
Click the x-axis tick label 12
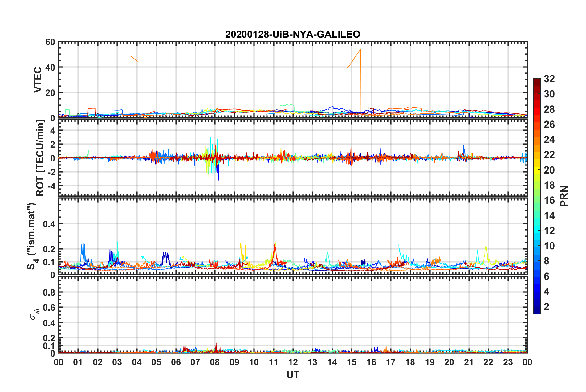click(293, 362)
